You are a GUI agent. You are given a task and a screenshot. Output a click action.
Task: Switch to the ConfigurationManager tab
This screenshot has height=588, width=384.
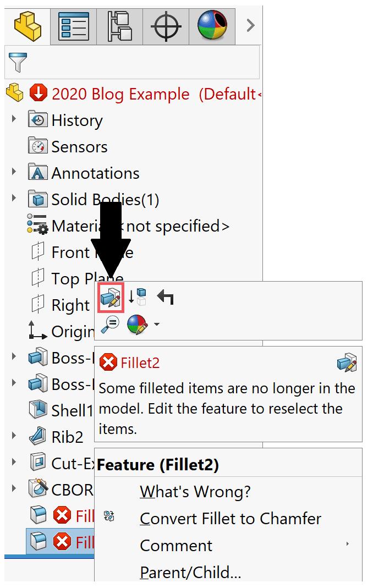pos(119,26)
